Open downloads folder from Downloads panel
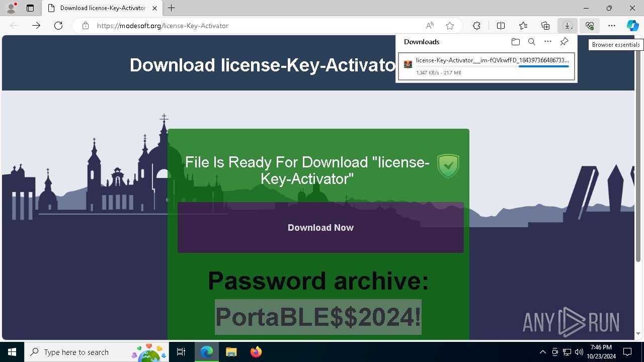 point(515,42)
